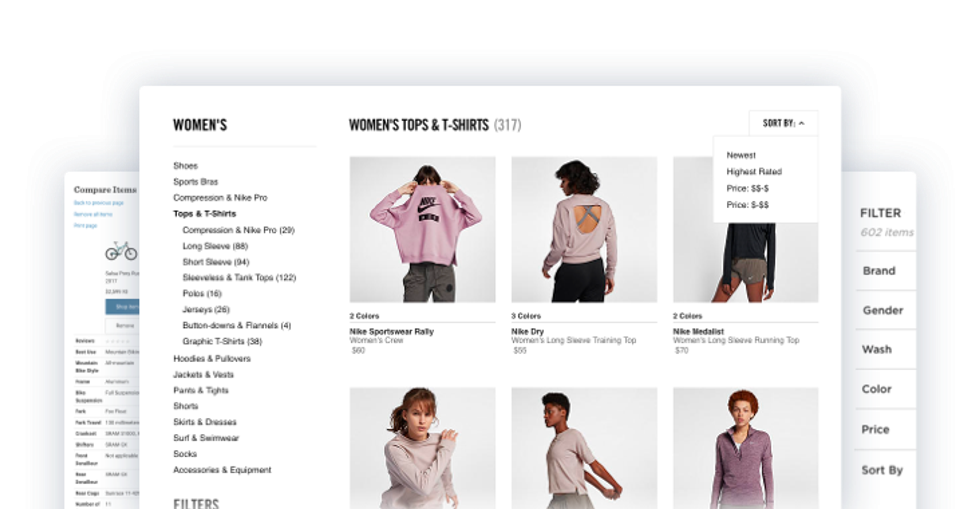Click Remove button in Compare window

[x=122, y=326]
